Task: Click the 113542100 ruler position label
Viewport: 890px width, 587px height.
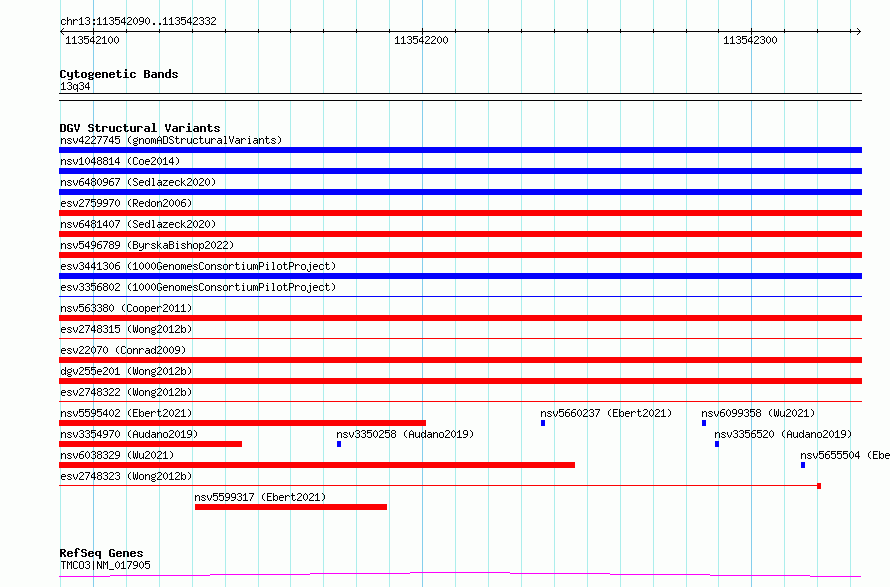Action: click(92, 40)
